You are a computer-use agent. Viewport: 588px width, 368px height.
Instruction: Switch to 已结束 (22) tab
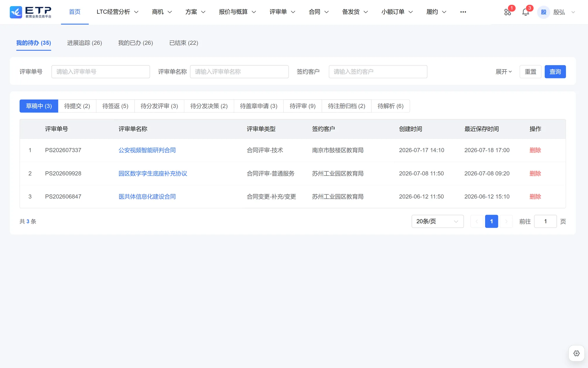(x=184, y=43)
